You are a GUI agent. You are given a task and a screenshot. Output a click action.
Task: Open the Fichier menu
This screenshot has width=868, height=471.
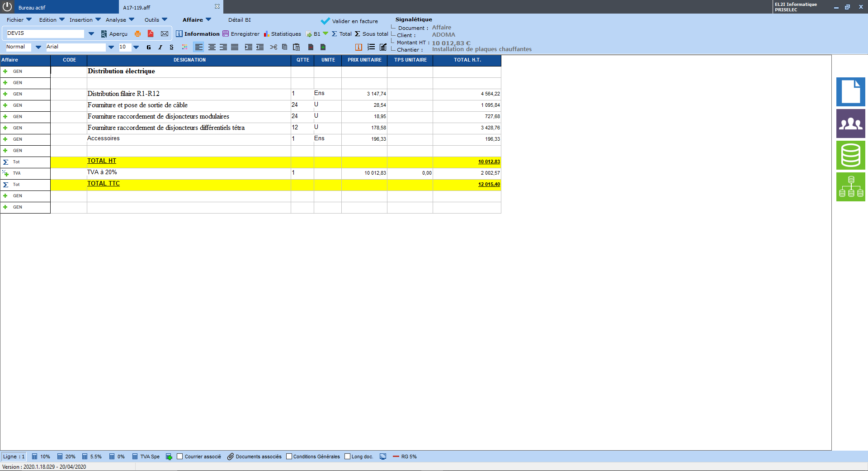tap(19, 20)
